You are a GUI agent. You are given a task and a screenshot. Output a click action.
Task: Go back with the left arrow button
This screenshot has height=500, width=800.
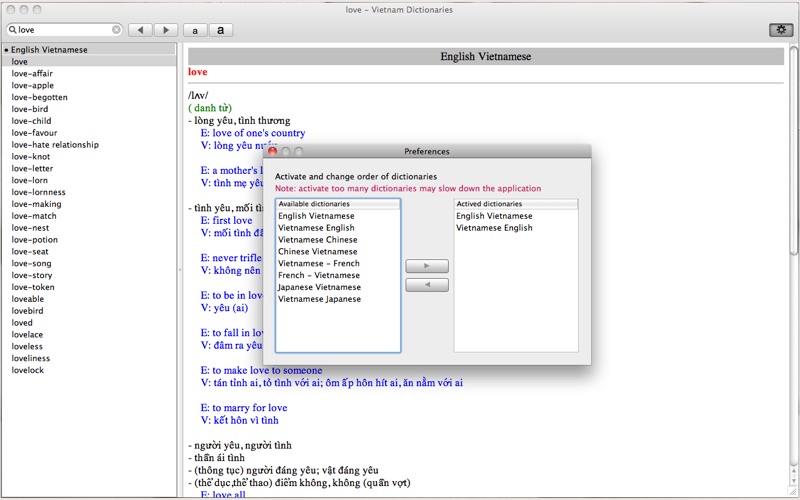pyautogui.click(x=140, y=30)
